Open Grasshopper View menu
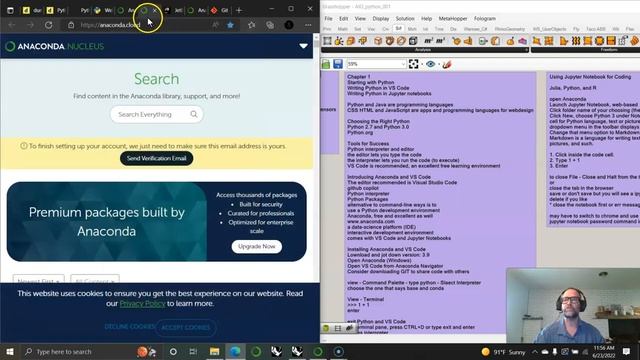The image size is (640, 360). tap(360, 18)
